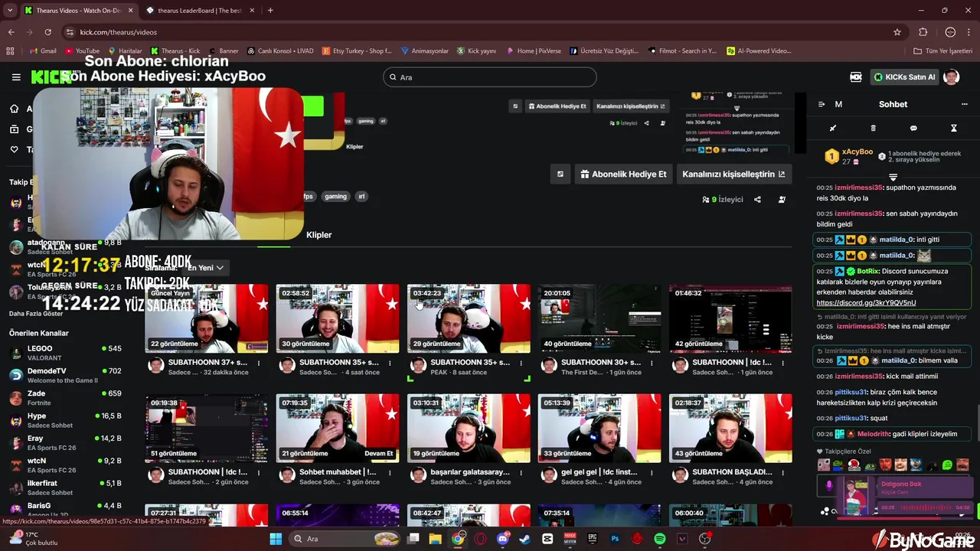Open the Gmail bookmark
Image resolution: width=980 pixels, height=551 pixels.
42,51
